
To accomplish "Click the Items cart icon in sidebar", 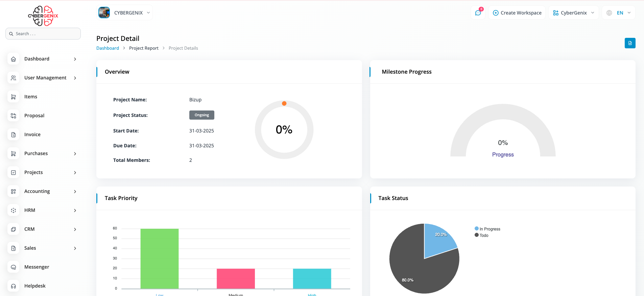I will coord(14,97).
